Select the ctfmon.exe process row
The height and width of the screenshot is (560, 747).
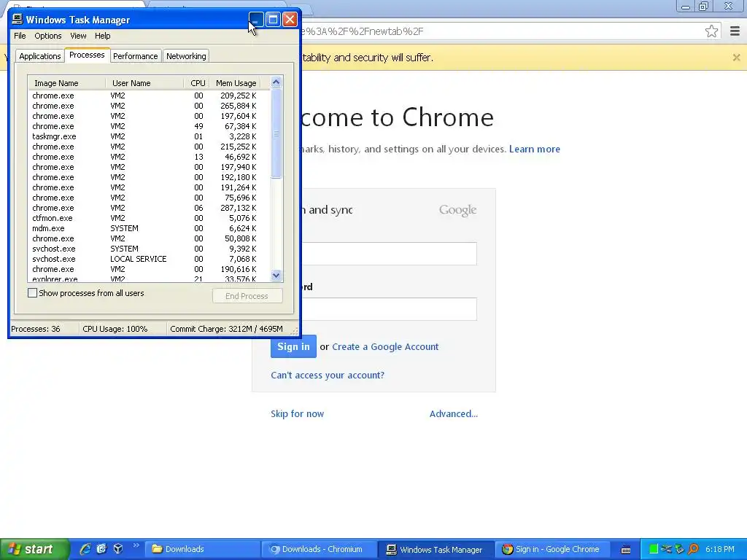point(149,218)
